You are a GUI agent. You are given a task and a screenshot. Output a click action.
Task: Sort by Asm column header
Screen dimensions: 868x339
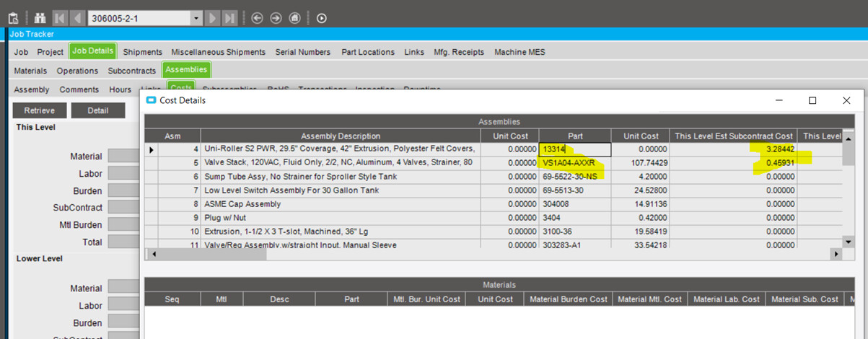tap(172, 136)
